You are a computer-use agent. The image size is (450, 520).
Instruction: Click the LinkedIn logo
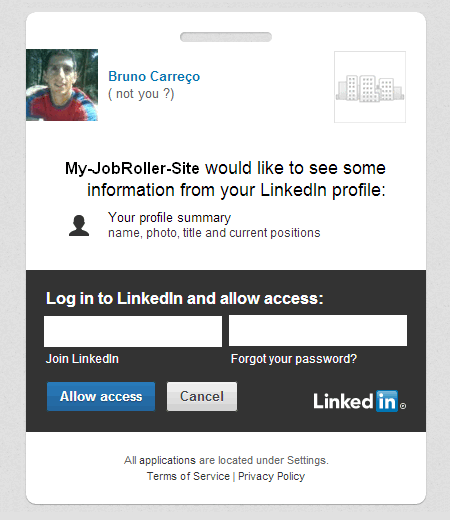pyautogui.click(x=356, y=401)
